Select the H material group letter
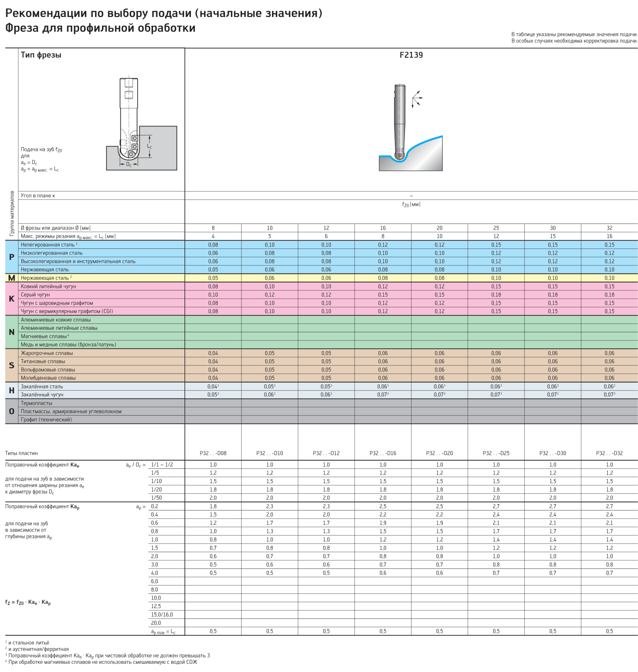638x672 pixels. tap(12, 391)
